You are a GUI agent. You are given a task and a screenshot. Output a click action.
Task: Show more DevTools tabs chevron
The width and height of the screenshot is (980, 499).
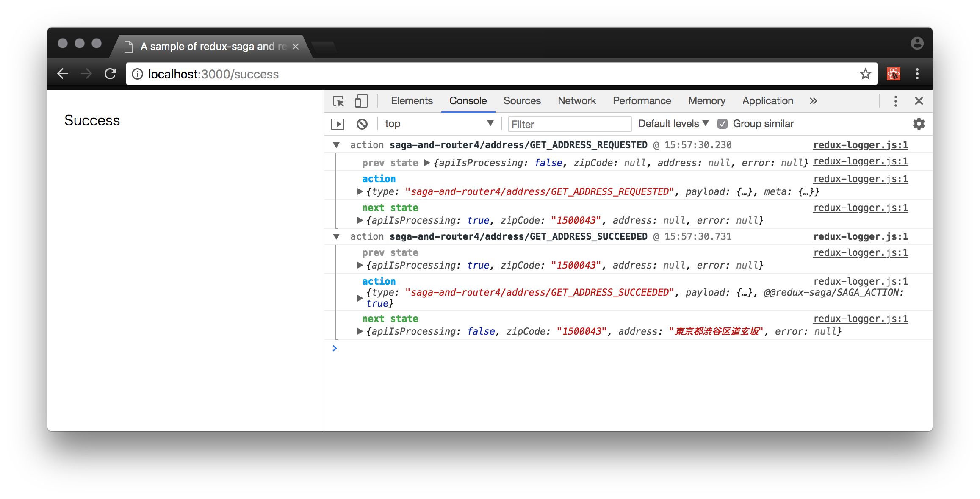point(813,101)
